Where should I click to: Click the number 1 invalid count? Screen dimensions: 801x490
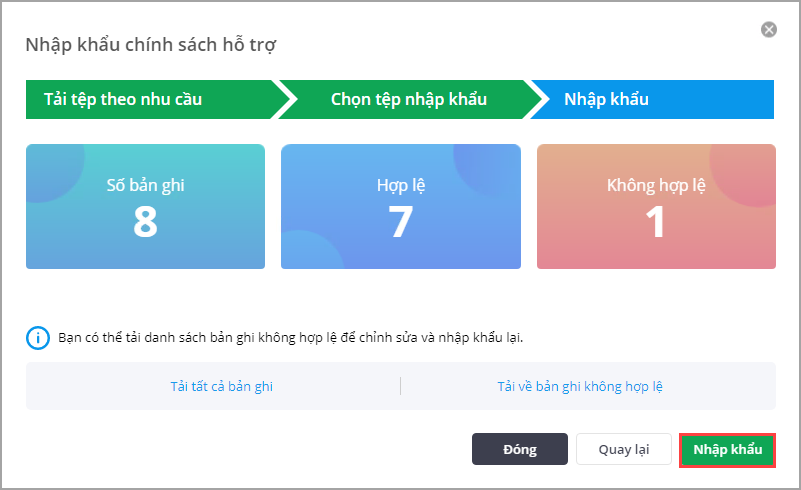[655, 222]
